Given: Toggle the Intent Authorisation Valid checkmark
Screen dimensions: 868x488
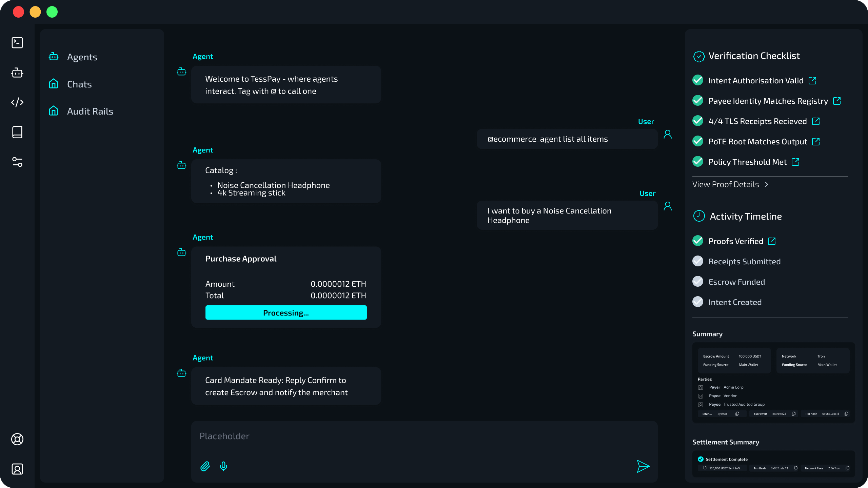Looking at the screenshot, I should (698, 80).
